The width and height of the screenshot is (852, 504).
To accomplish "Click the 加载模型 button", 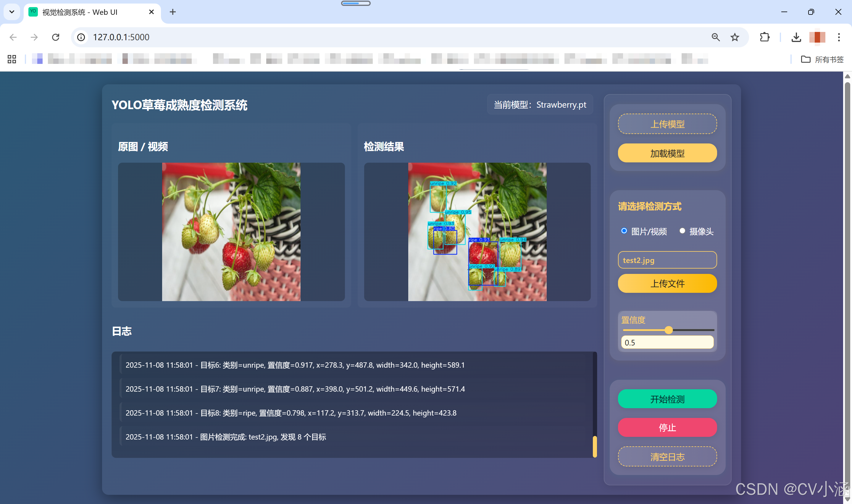I will pyautogui.click(x=667, y=153).
